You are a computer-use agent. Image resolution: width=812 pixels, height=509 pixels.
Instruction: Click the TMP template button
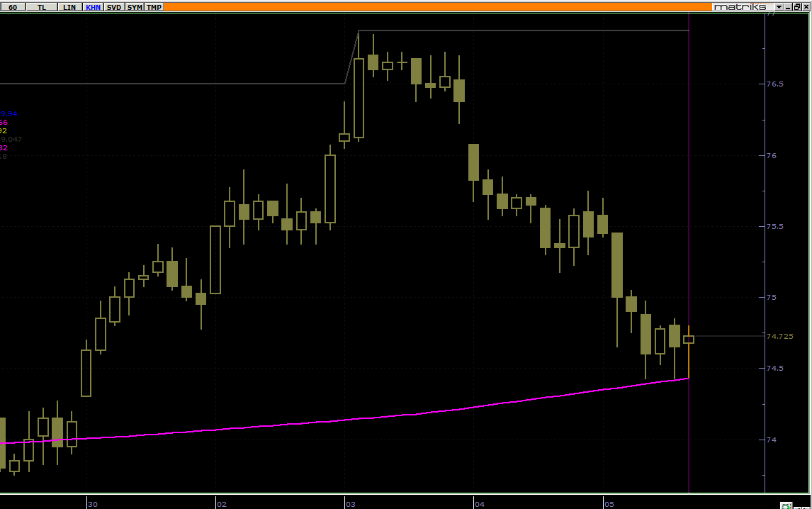tap(154, 7)
